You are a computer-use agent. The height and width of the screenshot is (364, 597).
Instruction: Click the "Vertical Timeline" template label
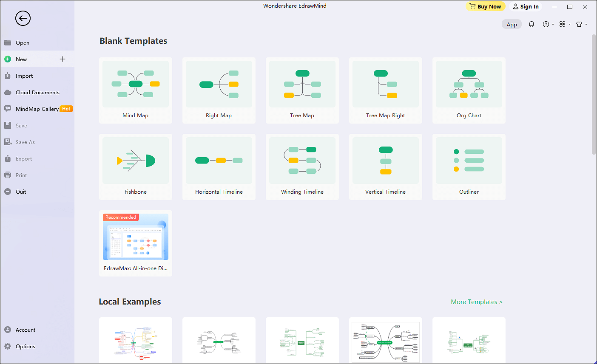pos(386,192)
